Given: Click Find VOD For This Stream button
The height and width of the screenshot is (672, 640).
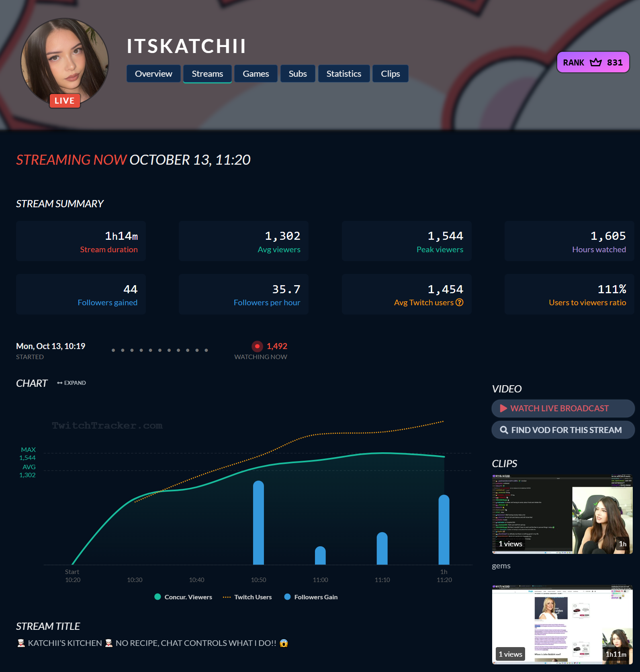Looking at the screenshot, I should pyautogui.click(x=563, y=430).
